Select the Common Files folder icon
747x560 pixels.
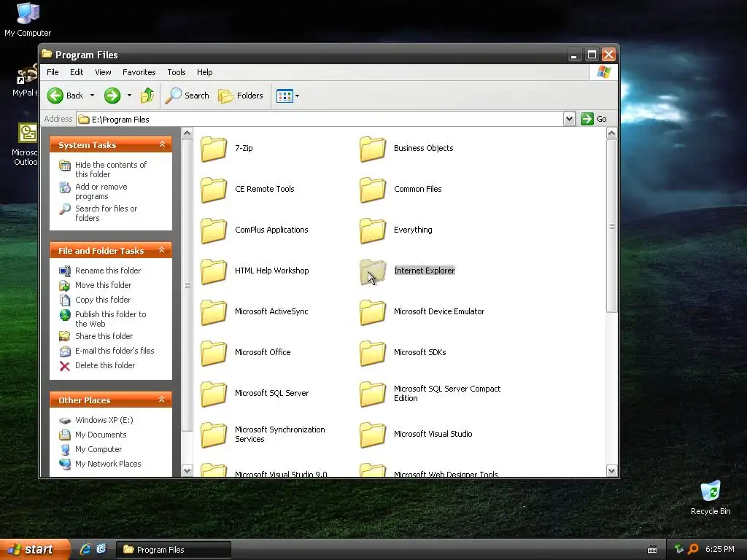(373, 190)
